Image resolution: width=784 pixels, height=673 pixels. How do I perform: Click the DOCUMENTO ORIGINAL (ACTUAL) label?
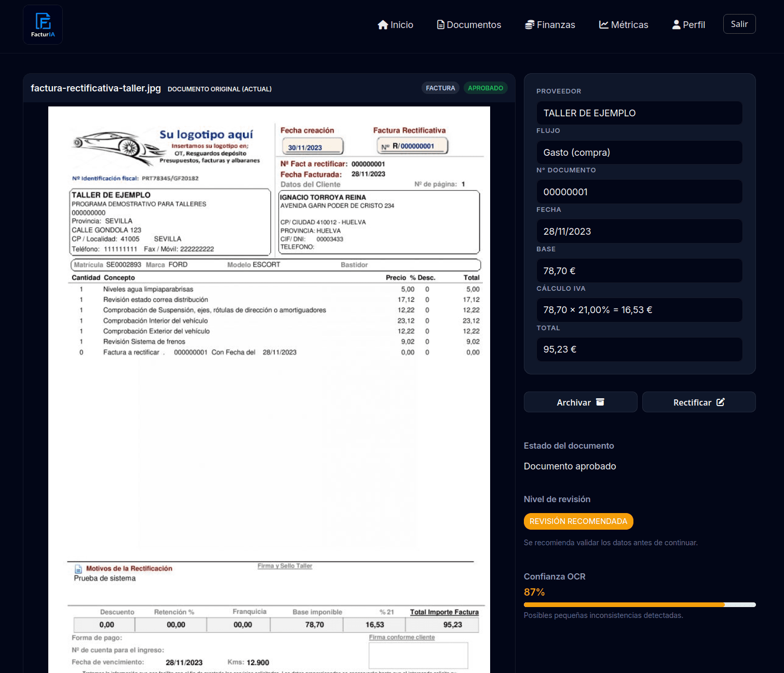click(x=220, y=89)
